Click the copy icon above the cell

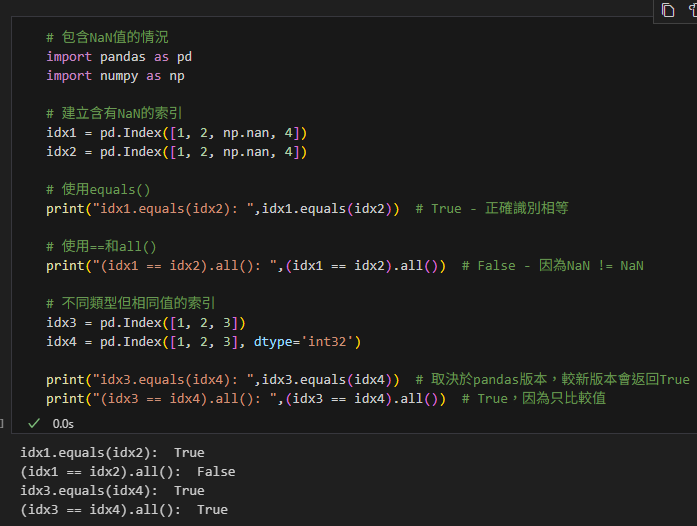(668, 10)
